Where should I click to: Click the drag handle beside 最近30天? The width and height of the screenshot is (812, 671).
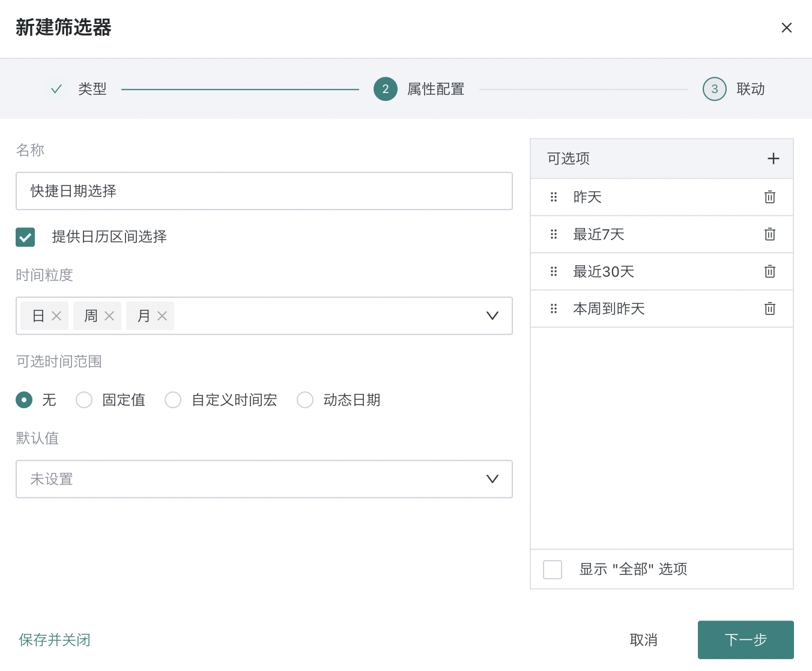(x=554, y=271)
